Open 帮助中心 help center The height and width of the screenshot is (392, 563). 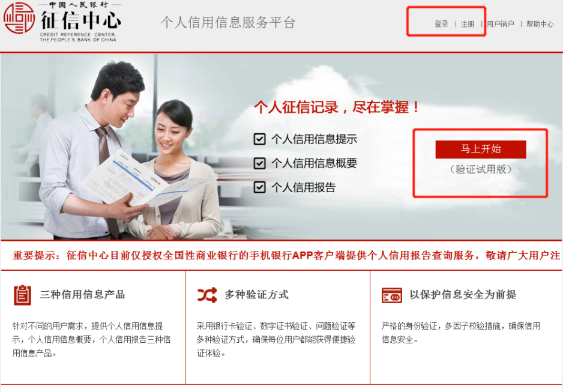point(540,24)
